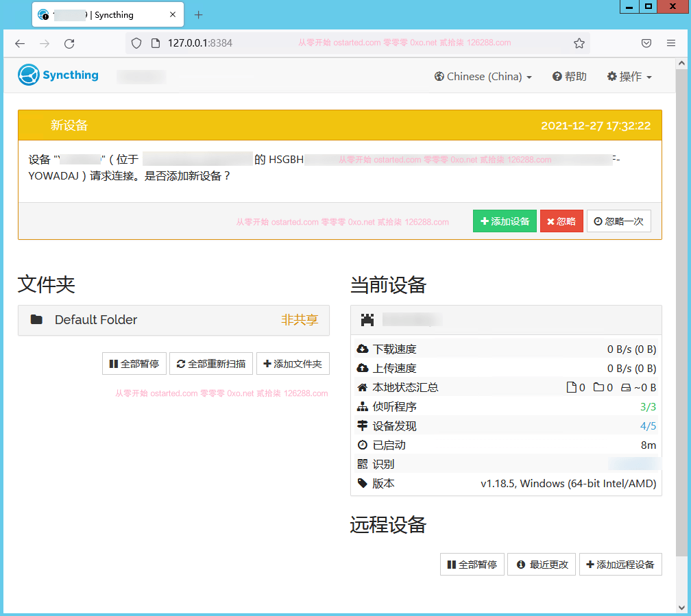Click the timestamp 2021-12-27 17:32:22
The height and width of the screenshot is (616, 691).
(x=595, y=125)
